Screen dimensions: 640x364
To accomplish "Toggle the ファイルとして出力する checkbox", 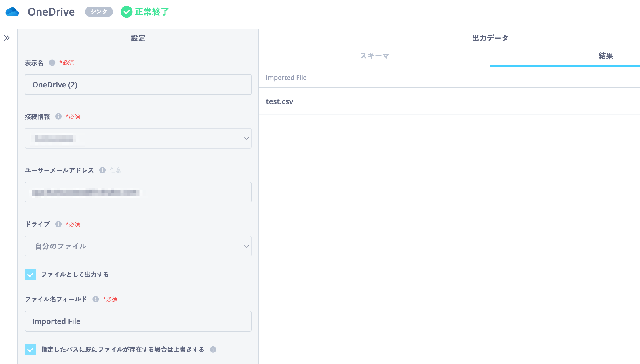I will tap(31, 274).
